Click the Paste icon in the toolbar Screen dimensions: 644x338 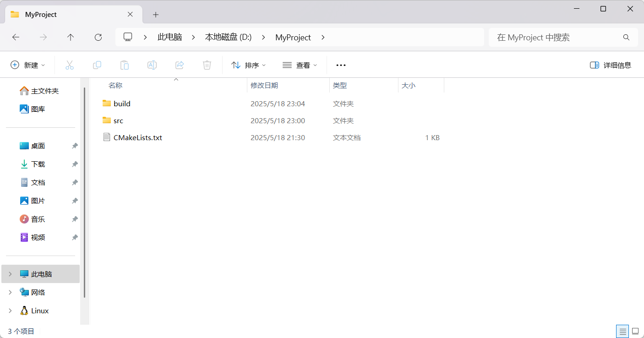pos(125,65)
